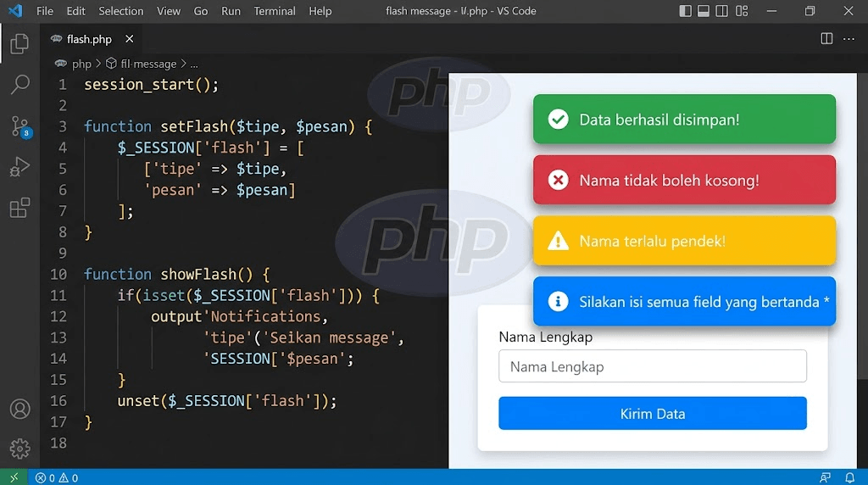Image resolution: width=868 pixels, height=485 pixels.
Task: Click the X circle icon in red alert
Action: [x=558, y=180]
